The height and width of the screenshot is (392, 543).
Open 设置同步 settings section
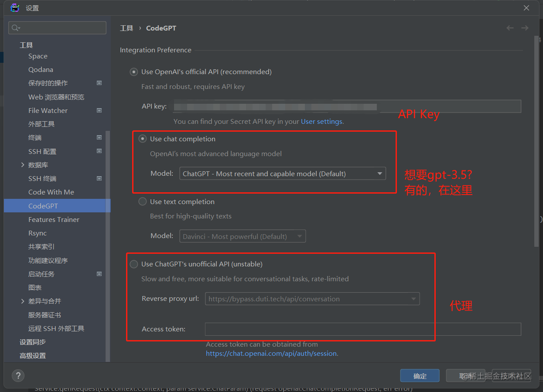33,342
